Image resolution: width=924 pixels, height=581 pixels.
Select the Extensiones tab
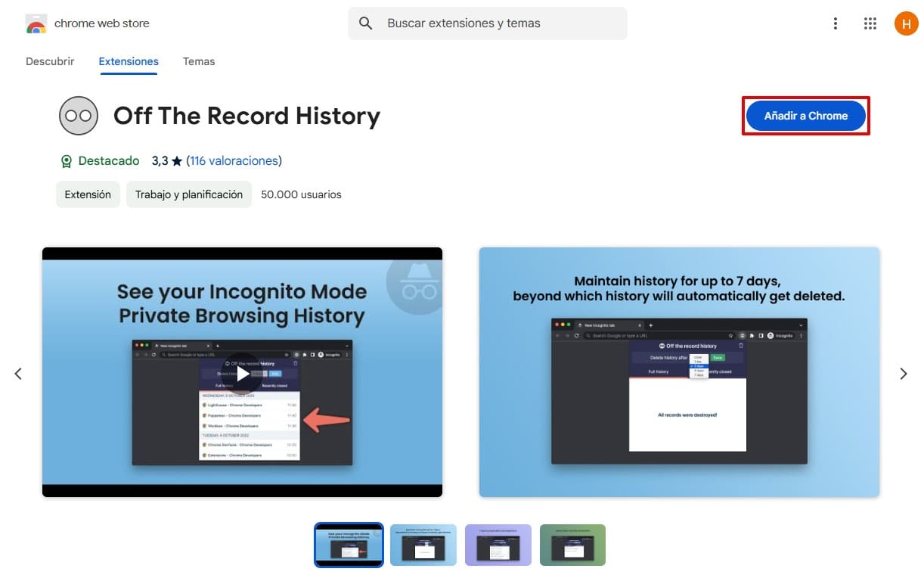[129, 61]
